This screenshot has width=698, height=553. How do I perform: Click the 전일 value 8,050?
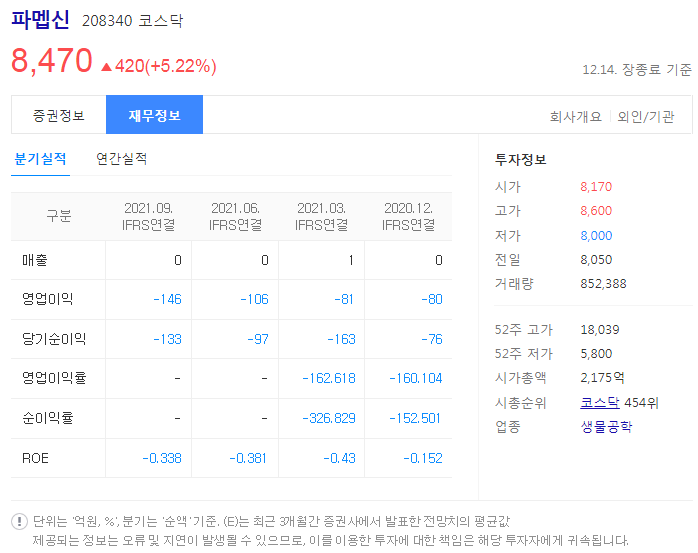pos(596,260)
